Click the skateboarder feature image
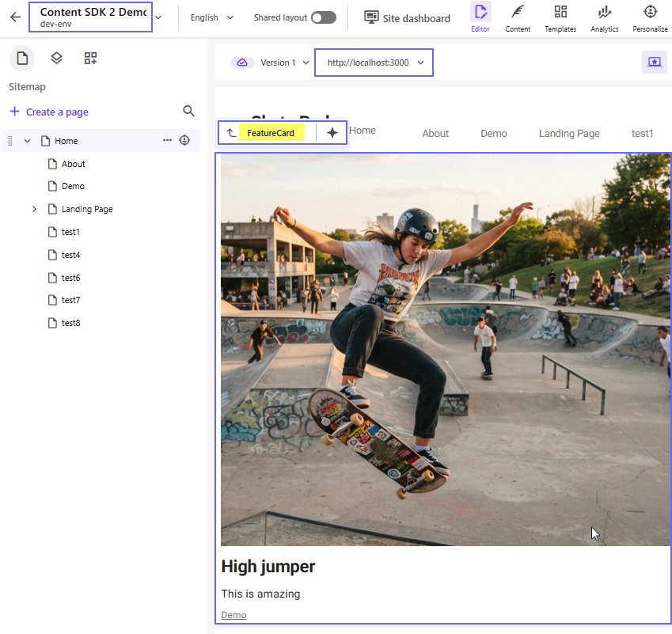Image resolution: width=672 pixels, height=634 pixels. pos(446,350)
